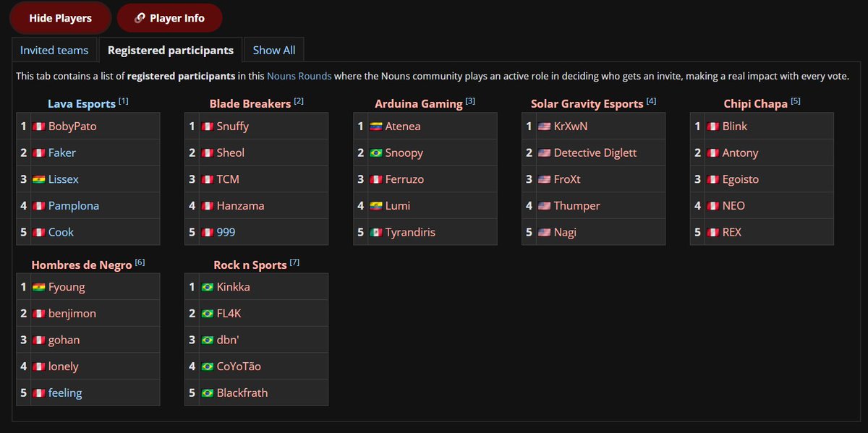Click the US flag beside Nagi
Image resolution: width=868 pixels, height=433 pixels.
tap(545, 233)
